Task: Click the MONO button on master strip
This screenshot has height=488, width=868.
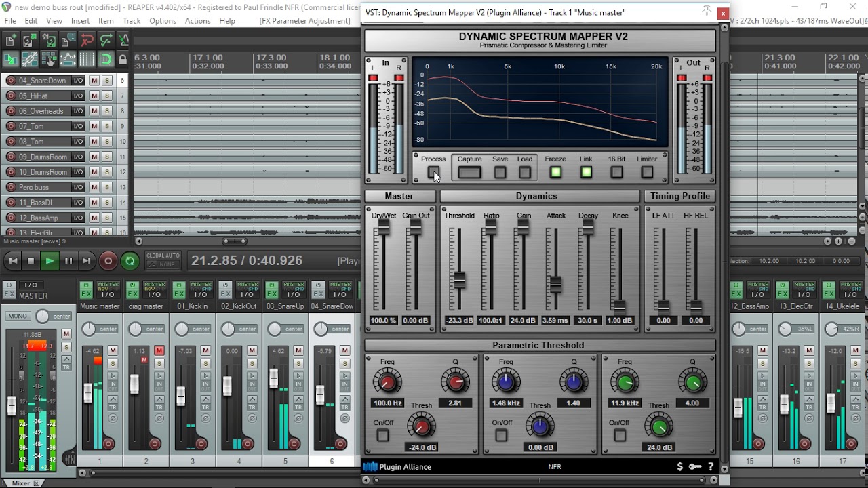Action: 17,316
